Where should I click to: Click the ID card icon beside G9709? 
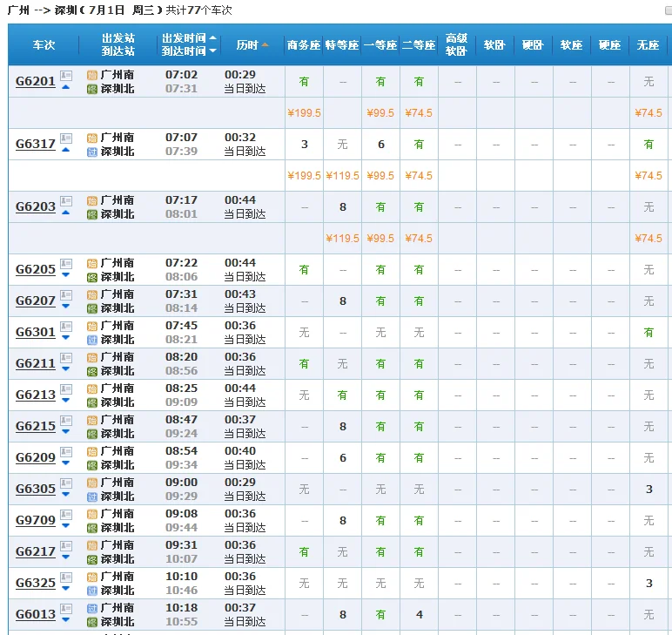(66, 515)
